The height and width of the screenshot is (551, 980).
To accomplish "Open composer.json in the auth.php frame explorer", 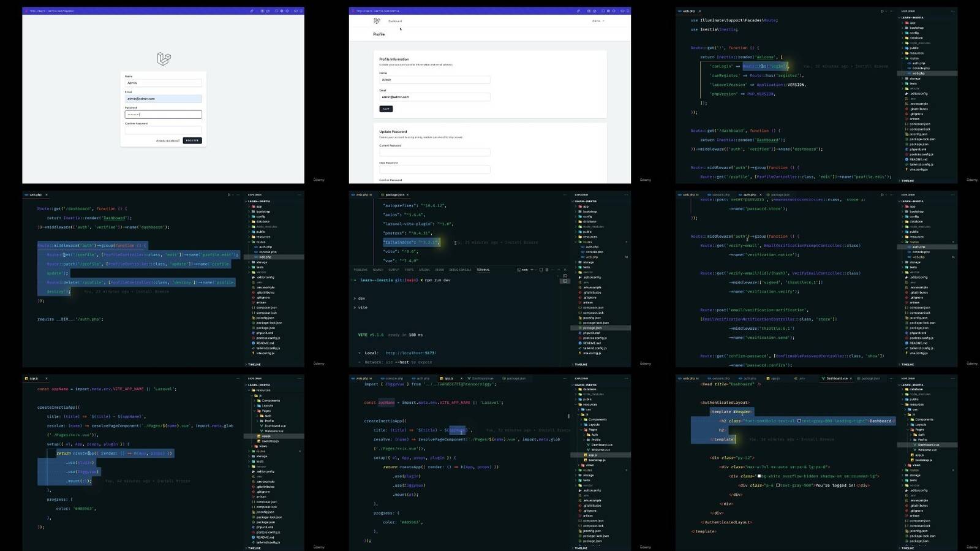I will tap(919, 308).
